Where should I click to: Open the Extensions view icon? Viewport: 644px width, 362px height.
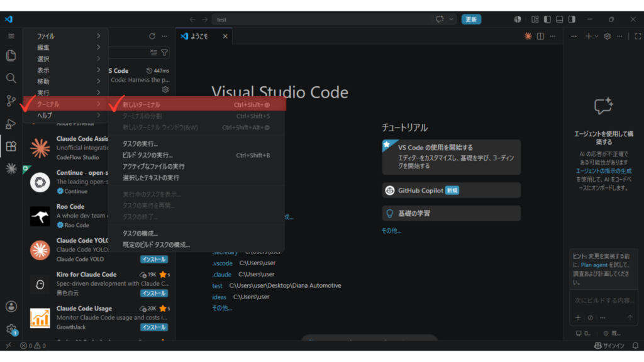tap(11, 146)
